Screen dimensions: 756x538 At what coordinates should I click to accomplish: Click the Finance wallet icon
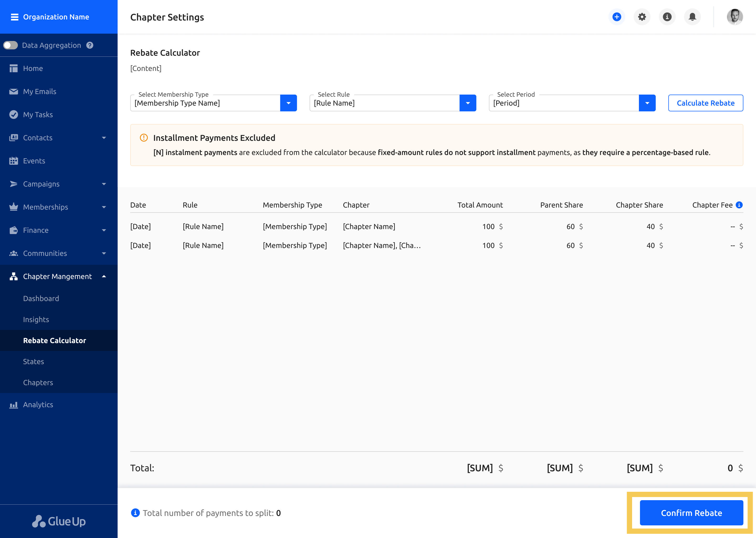click(14, 230)
